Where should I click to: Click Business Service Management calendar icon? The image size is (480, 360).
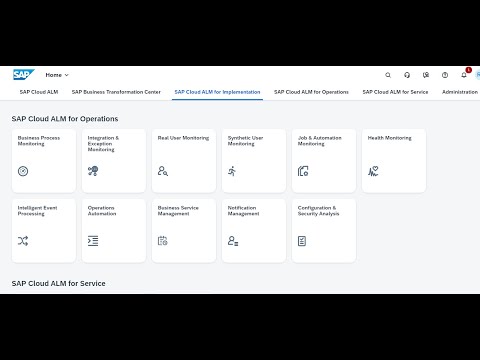163,241
